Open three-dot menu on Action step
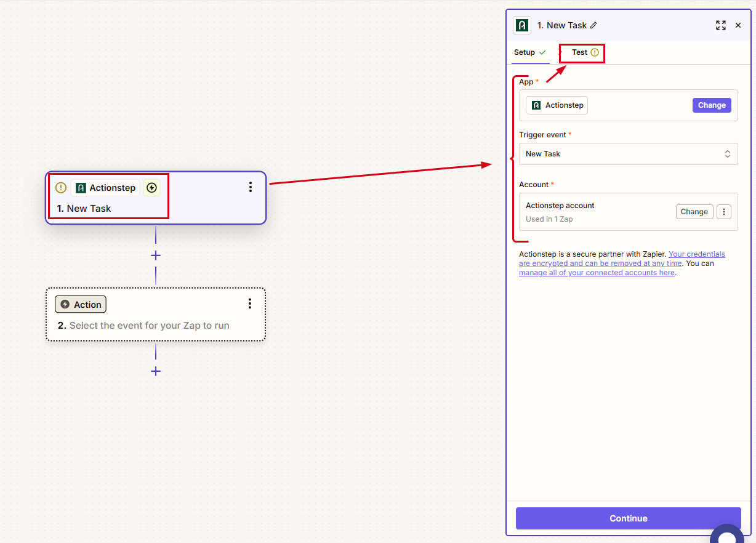 point(249,304)
